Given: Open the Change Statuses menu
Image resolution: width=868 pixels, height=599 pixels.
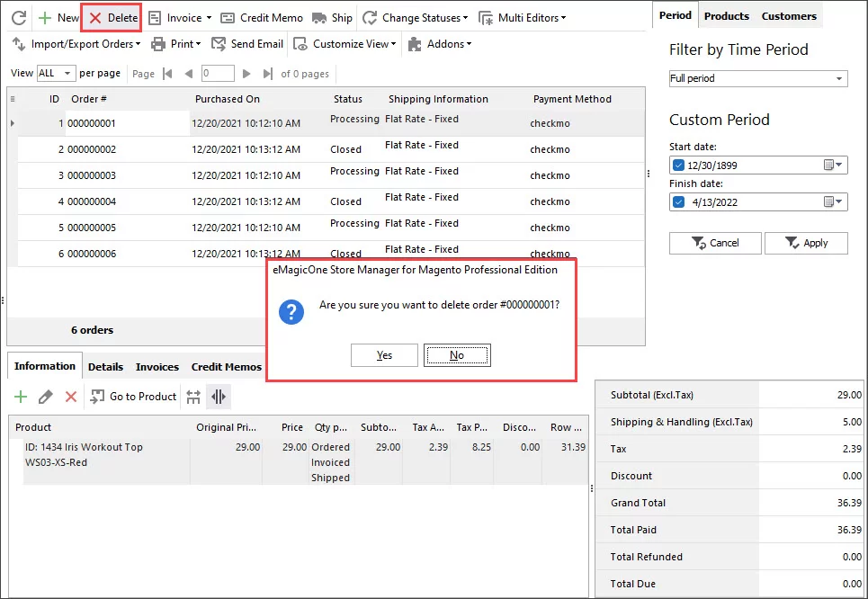Looking at the screenshot, I should [x=416, y=18].
